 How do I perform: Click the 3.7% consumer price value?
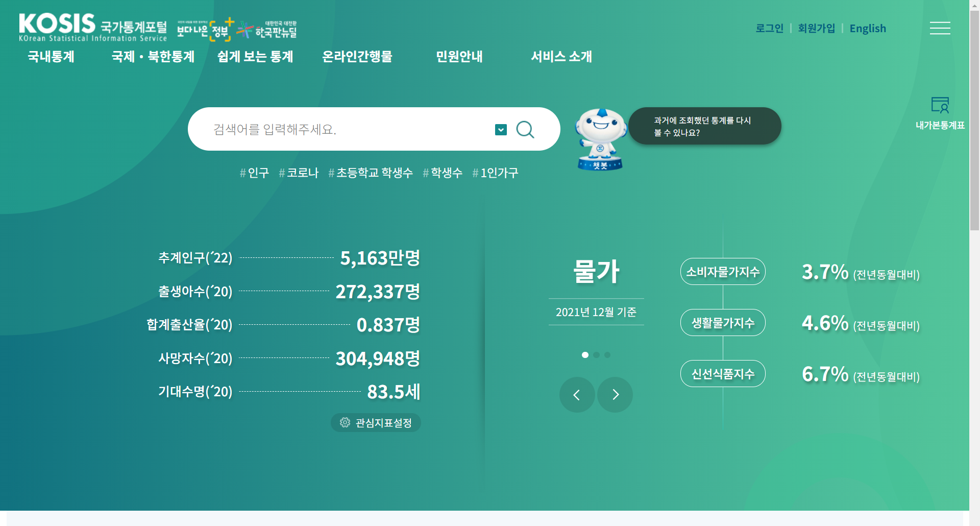[825, 272]
